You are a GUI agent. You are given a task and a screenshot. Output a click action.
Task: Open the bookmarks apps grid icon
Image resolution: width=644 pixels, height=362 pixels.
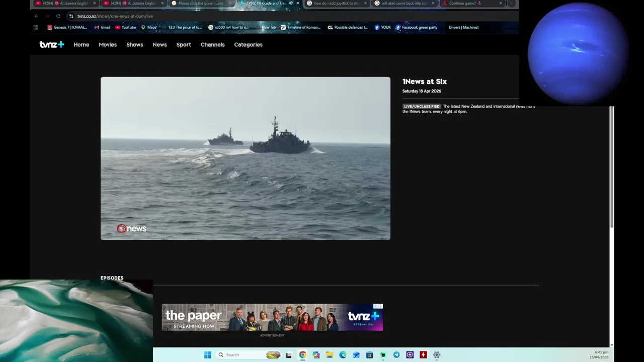(36, 27)
